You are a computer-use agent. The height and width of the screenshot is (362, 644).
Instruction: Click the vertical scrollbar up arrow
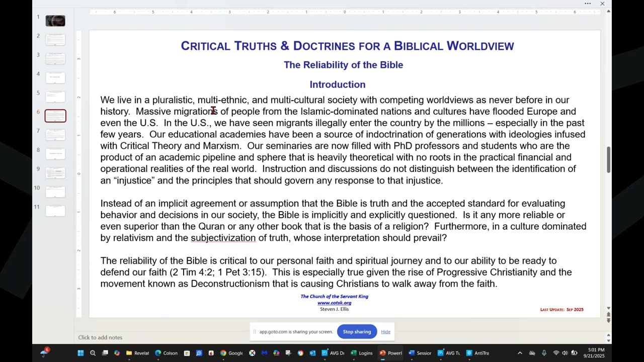[608, 11]
